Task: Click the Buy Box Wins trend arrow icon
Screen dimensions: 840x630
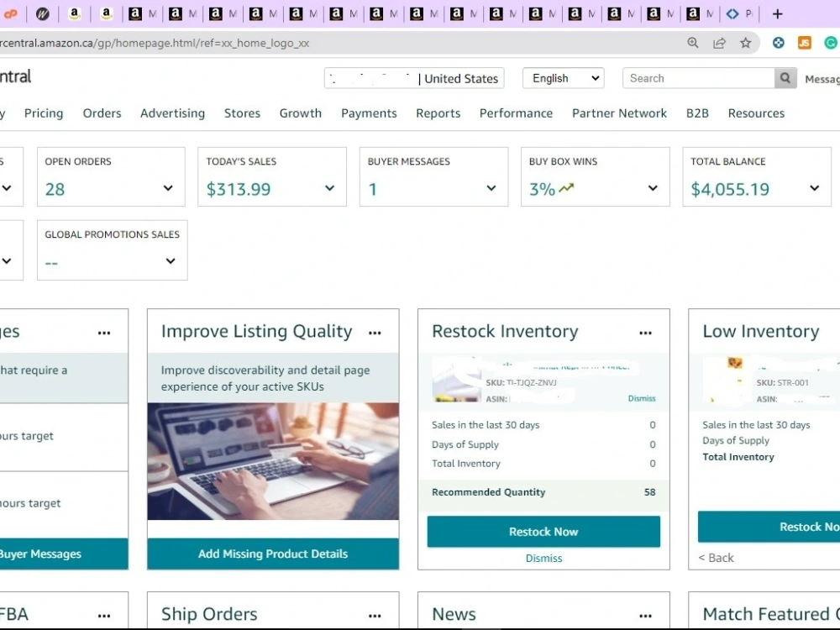Action: tap(566, 188)
